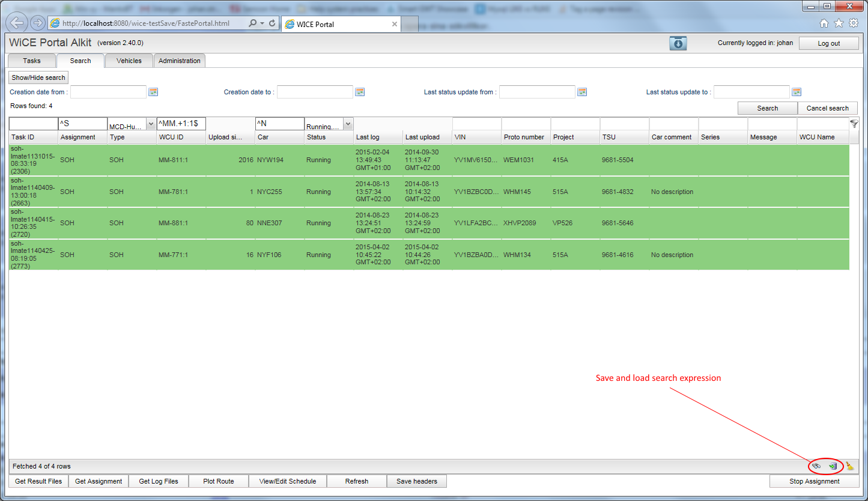The width and height of the screenshot is (868, 501).
Task: Click the WCU ID filter input field
Action: [181, 124]
